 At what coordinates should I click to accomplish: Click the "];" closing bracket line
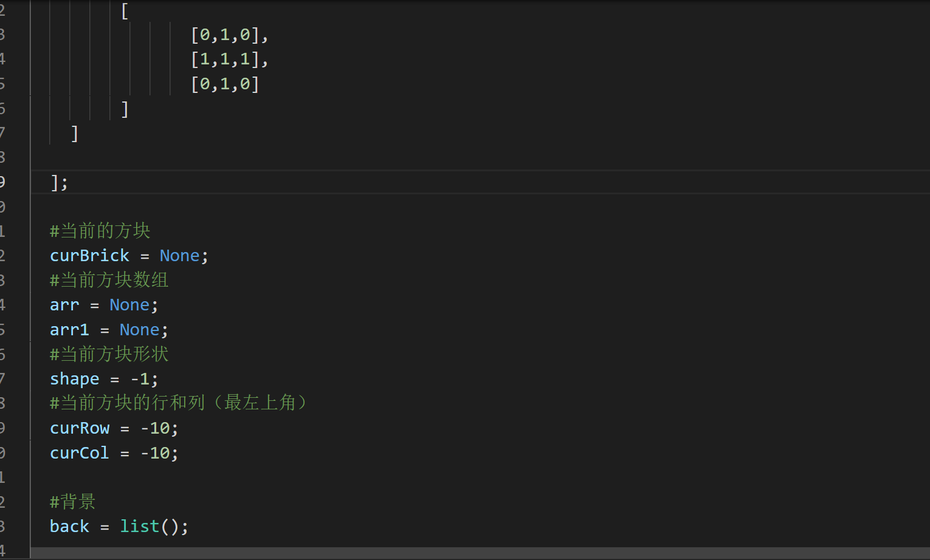coord(59,182)
